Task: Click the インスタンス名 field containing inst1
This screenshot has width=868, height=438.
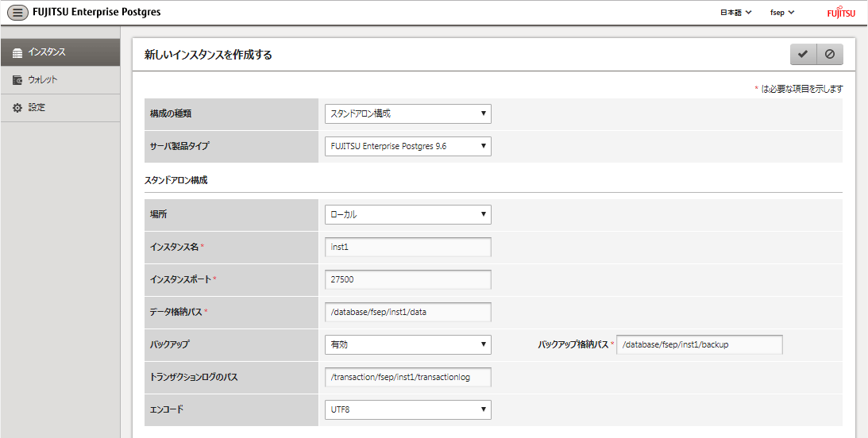Action: point(408,248)
